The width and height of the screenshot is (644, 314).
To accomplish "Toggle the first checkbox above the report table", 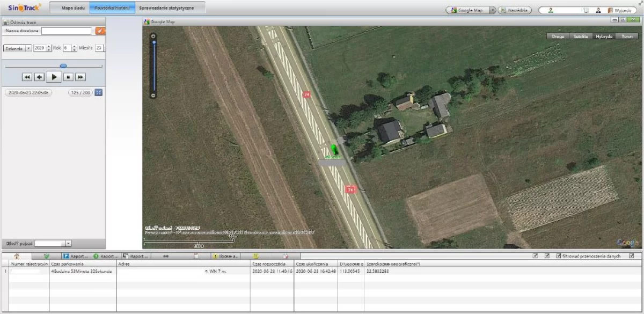I will 535,256.
